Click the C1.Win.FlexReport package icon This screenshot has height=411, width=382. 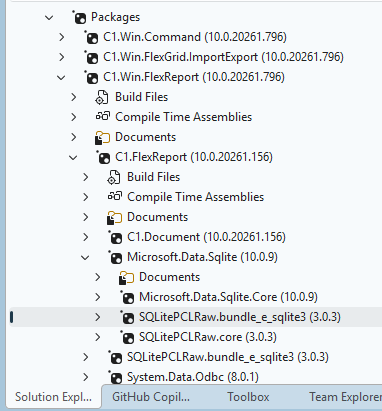click(91, 77)
